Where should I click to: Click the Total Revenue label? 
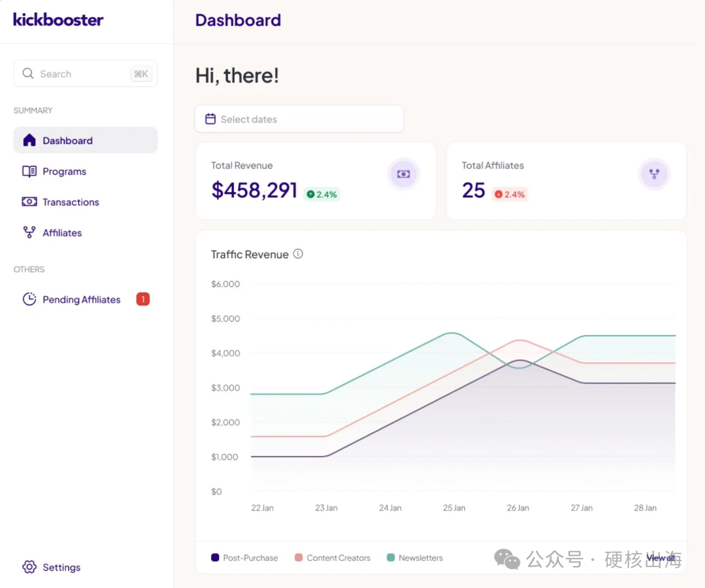[x=242, y=165]
